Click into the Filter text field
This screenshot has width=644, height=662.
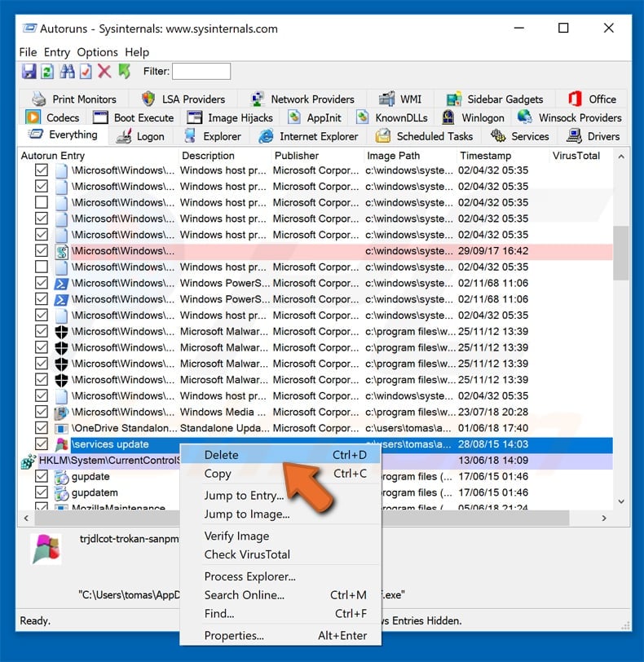click(x=201, y=72)
